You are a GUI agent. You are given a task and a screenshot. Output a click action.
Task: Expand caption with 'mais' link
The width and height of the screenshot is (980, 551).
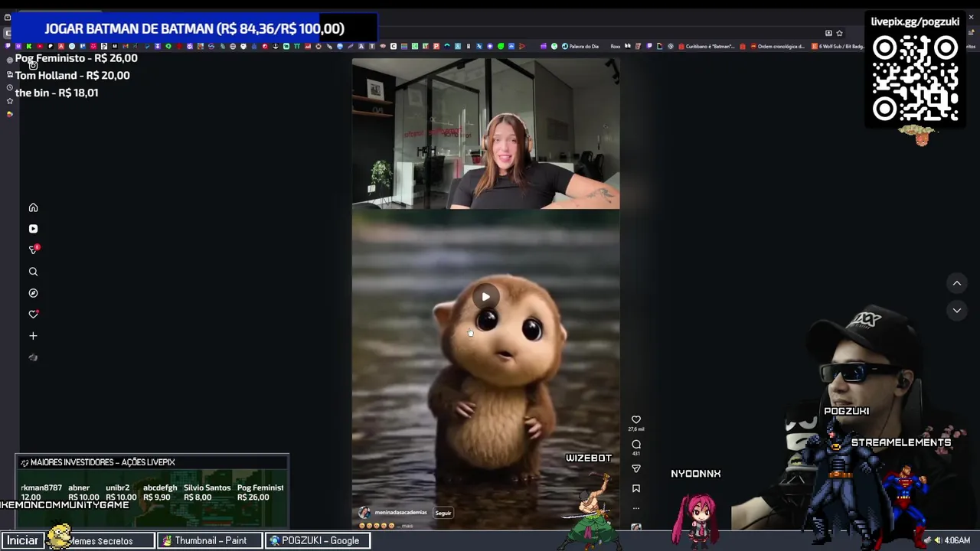407,526
